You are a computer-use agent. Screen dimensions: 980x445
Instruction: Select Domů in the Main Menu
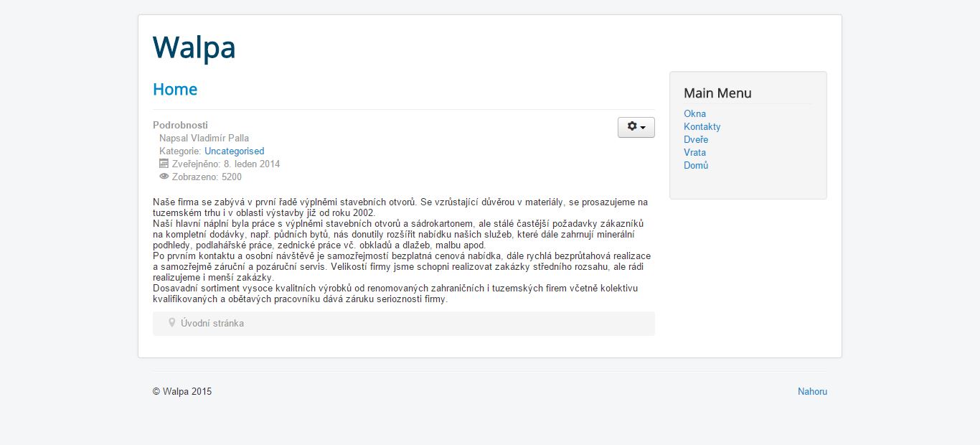point(696,165)
